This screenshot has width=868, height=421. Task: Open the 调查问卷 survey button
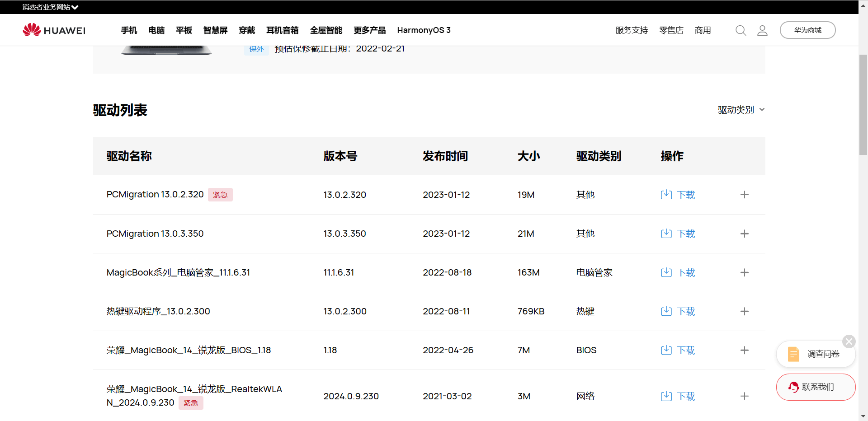tap(816, 354)
